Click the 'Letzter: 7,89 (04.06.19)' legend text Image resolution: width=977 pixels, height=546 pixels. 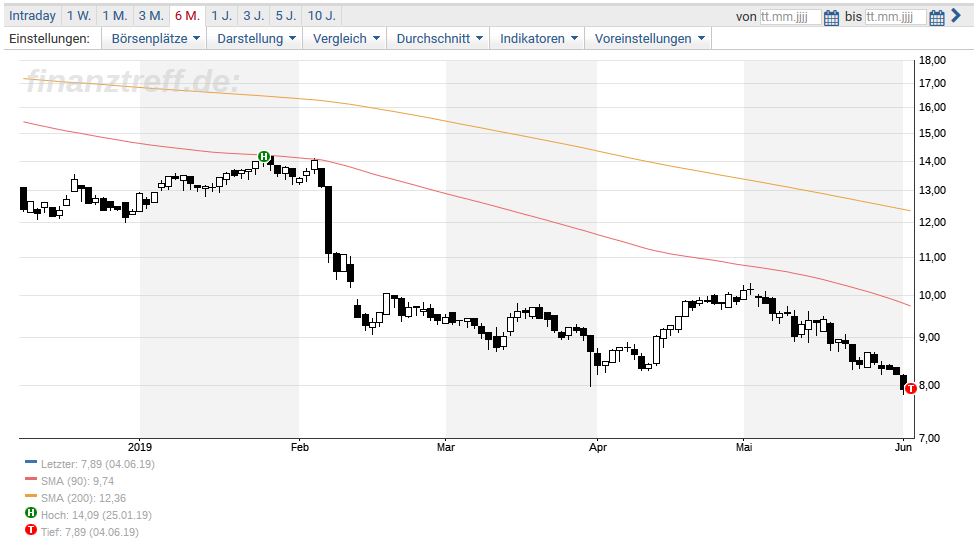click(x=98, y=464)
